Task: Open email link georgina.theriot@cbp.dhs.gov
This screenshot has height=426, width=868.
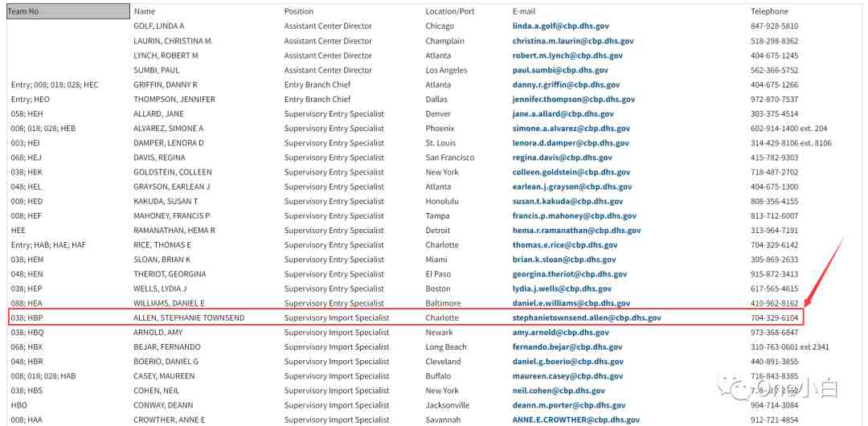Action: point(570,273)
